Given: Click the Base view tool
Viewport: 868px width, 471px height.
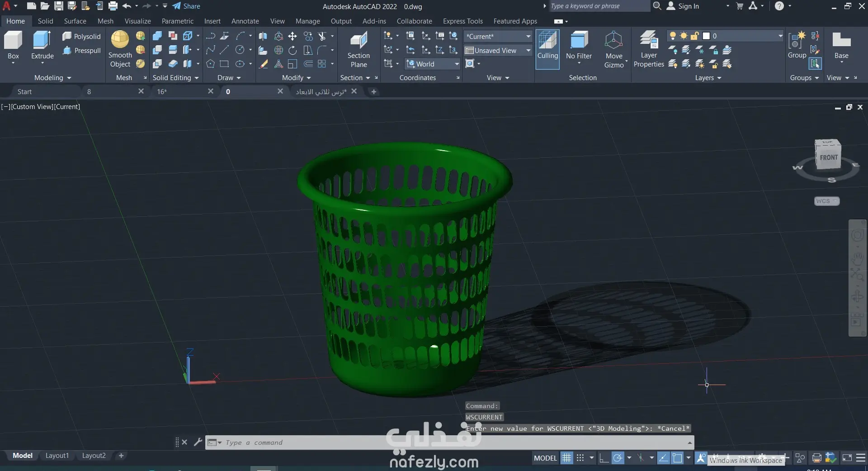Looking at the screenshot, I should [841, 45].
